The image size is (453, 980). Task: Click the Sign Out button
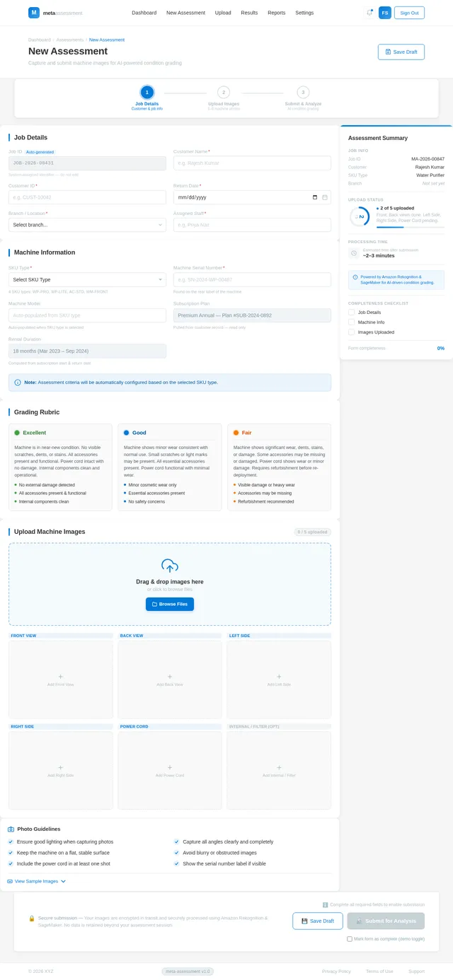click(x=409, y=13)
